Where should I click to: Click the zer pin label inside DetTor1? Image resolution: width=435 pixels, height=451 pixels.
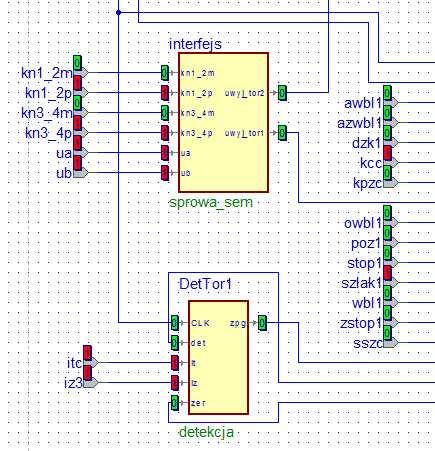[x=198, y=403]
